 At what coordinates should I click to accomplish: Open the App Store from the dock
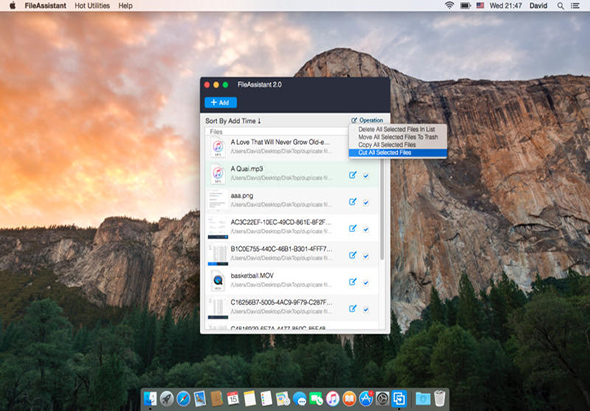[x=366, y=399]
